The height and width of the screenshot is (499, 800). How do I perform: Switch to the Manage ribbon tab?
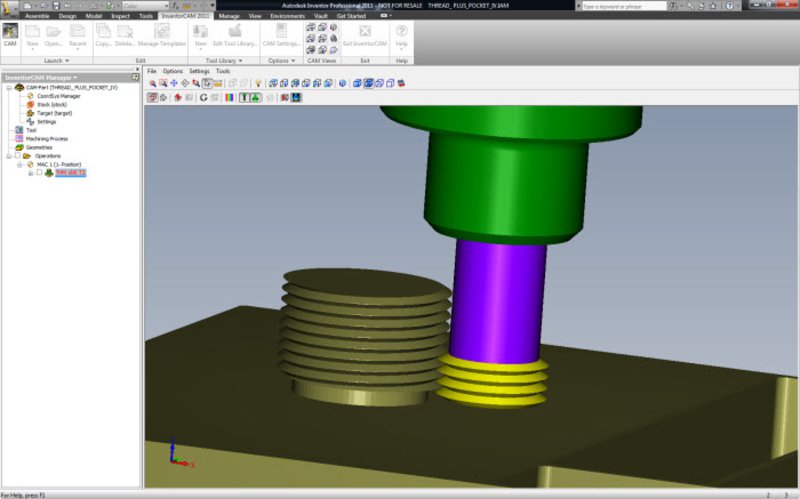(229, 16)
